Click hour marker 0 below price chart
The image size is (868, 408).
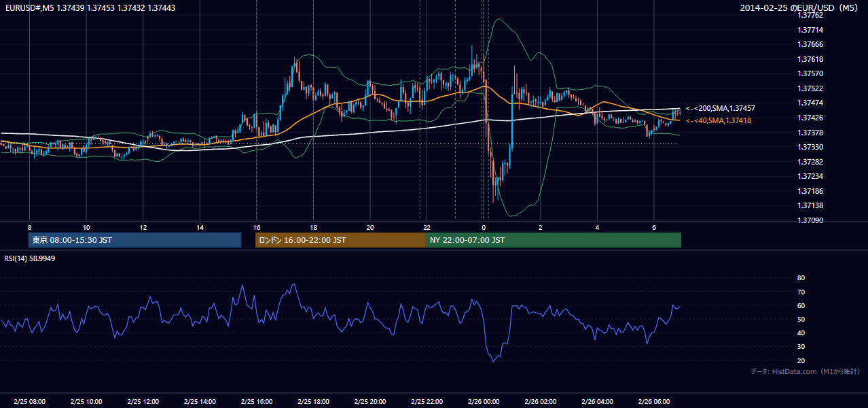484,226
